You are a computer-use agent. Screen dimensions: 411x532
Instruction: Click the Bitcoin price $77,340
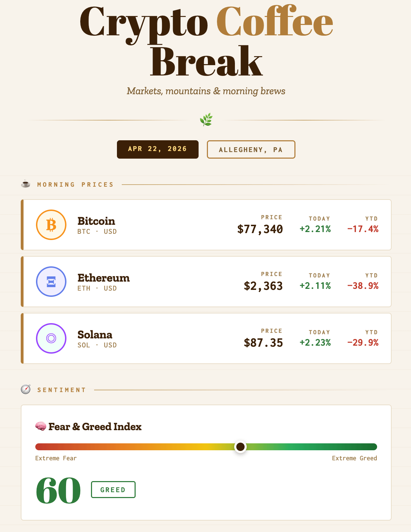point(260,229)
